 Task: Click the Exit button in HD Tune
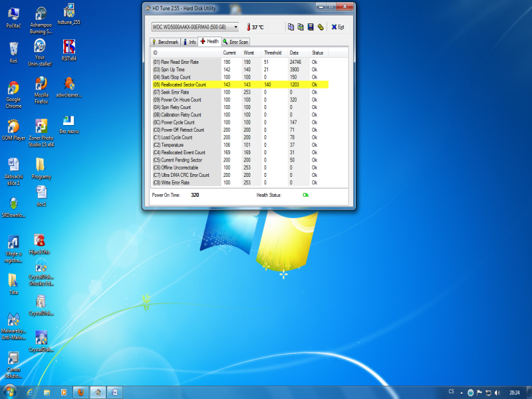[338, 27]
